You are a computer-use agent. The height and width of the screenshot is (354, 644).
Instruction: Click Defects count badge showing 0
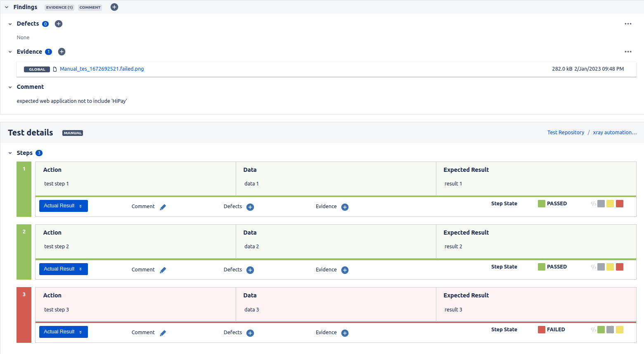(x=45, y=24)
